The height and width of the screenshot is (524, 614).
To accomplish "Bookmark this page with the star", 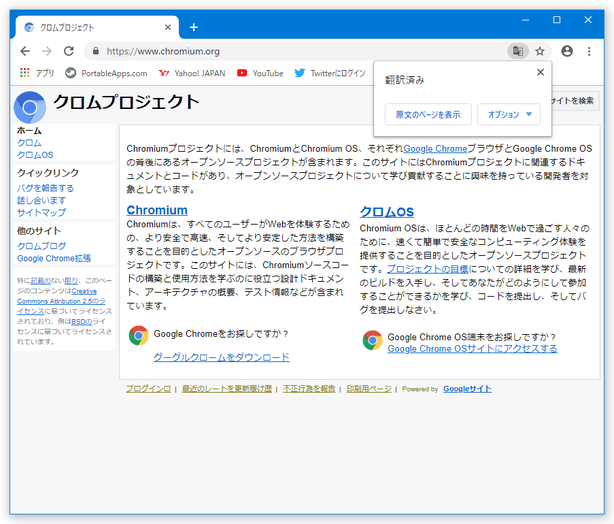I will click(540, 51).
